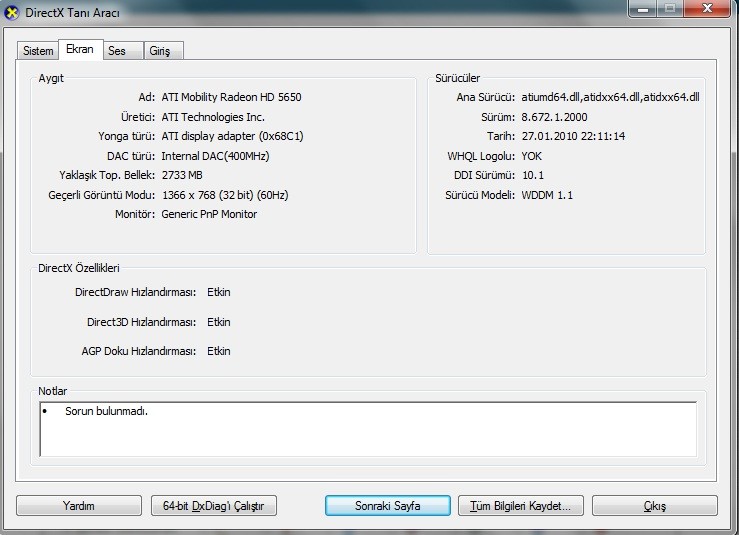Click ATI Technologies Inc. value
739x535 pixels.
tap(213, 117)
